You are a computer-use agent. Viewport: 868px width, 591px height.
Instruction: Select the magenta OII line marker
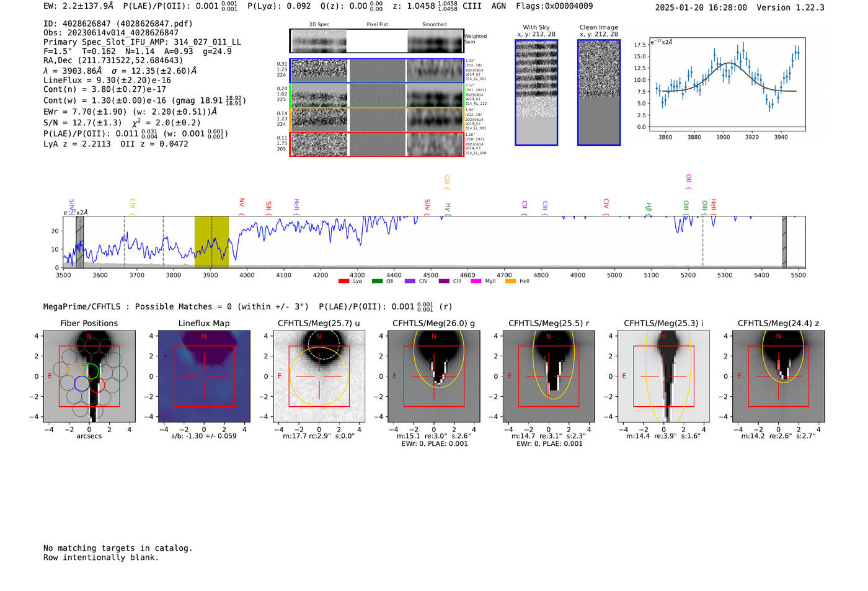click(x=689, y=182)
